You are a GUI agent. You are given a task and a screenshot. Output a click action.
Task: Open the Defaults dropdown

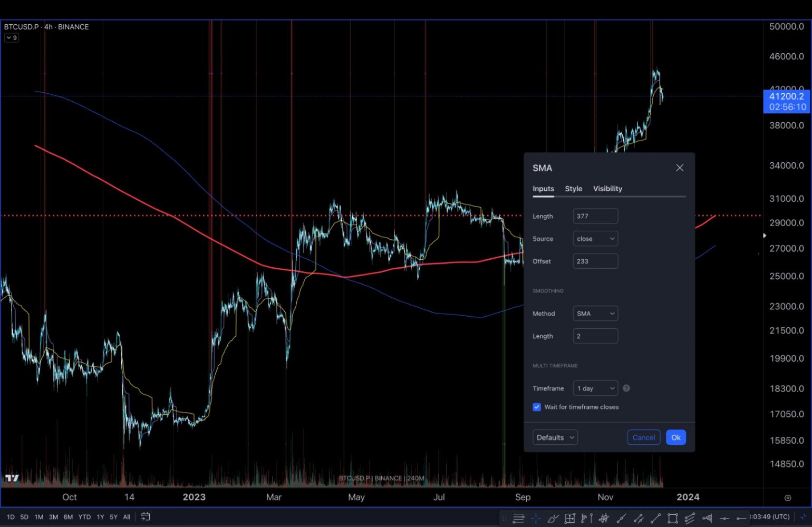555,437
